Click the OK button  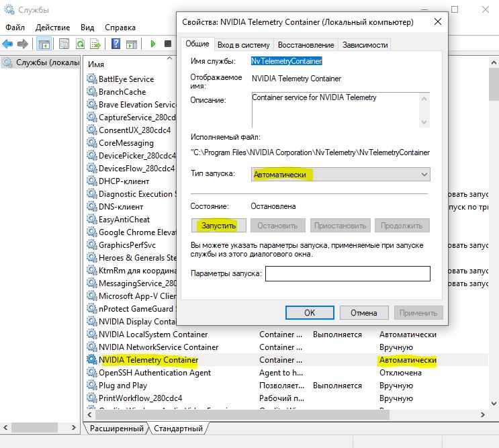tap(310, 313)
